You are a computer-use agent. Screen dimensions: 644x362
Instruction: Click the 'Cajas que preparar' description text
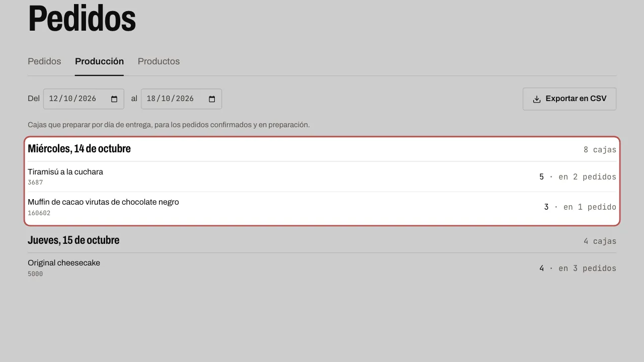click(169, 125)
